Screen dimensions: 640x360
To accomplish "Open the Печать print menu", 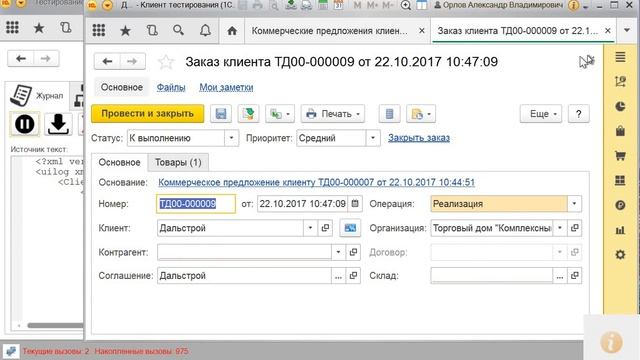I will coord(333,113).
